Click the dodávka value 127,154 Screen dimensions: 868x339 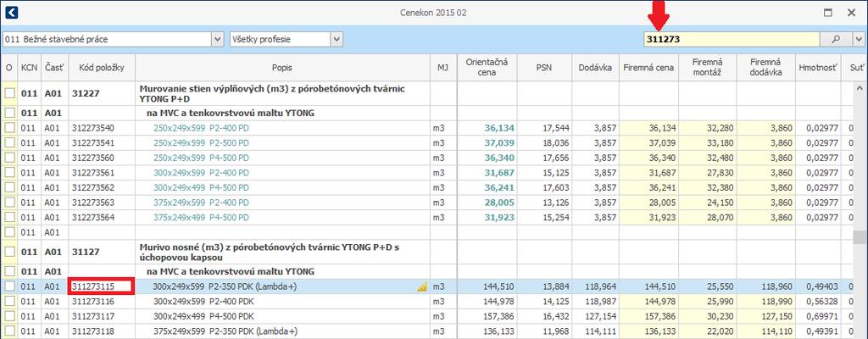pos(600,316)
